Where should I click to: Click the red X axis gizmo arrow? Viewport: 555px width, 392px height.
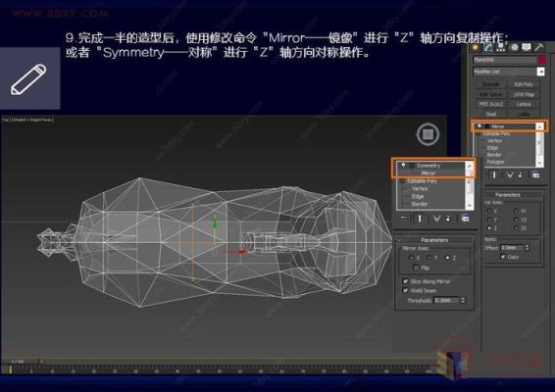(242, 251)
